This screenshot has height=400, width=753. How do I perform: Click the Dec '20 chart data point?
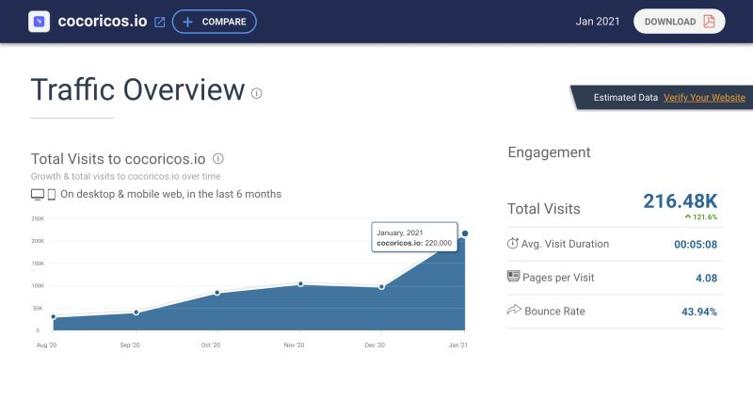[x=382, y=287]
